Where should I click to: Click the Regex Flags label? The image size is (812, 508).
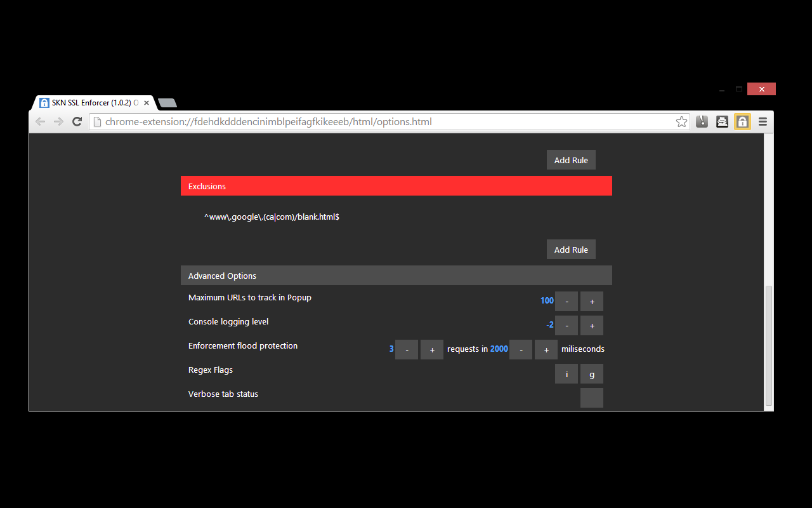coord(211,370)
